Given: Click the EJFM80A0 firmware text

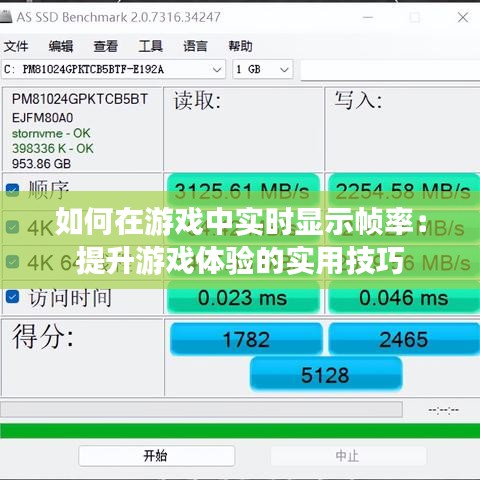Looking at the screenshot, I should 42,118.
